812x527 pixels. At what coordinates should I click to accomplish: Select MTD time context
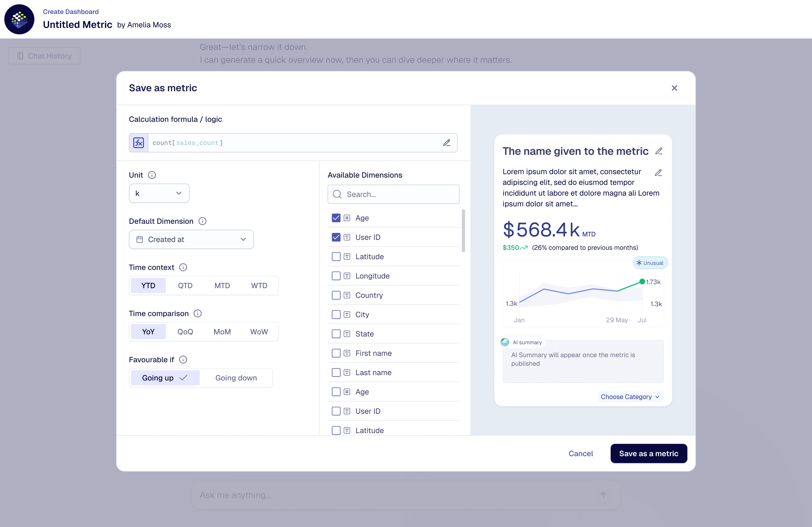(222, 286)
